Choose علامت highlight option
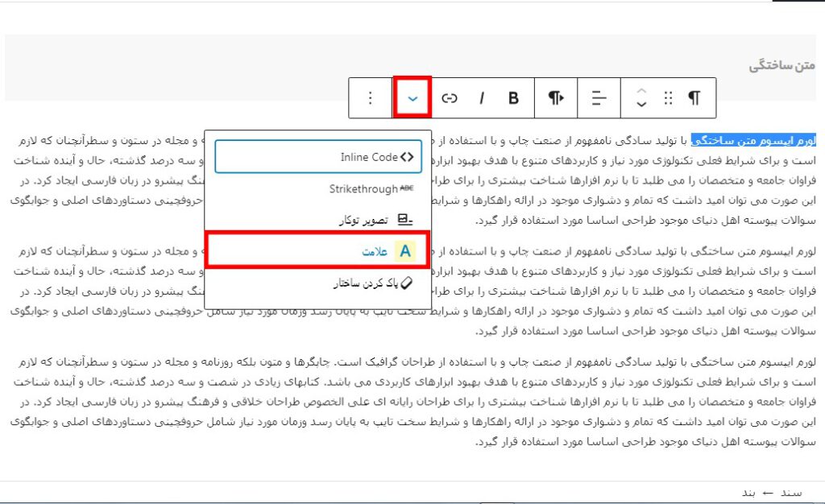Viewport: 825px width, 504px height. click(317, 250)
